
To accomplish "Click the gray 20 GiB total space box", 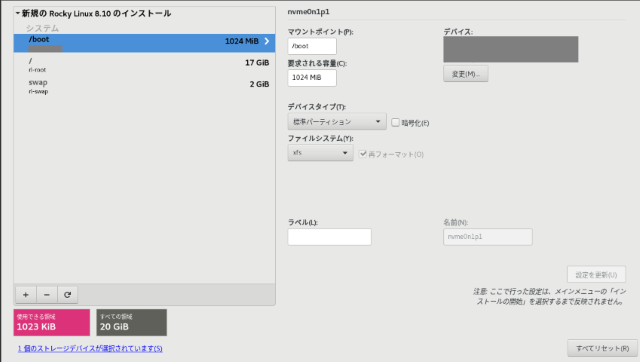I will (131, 322).
